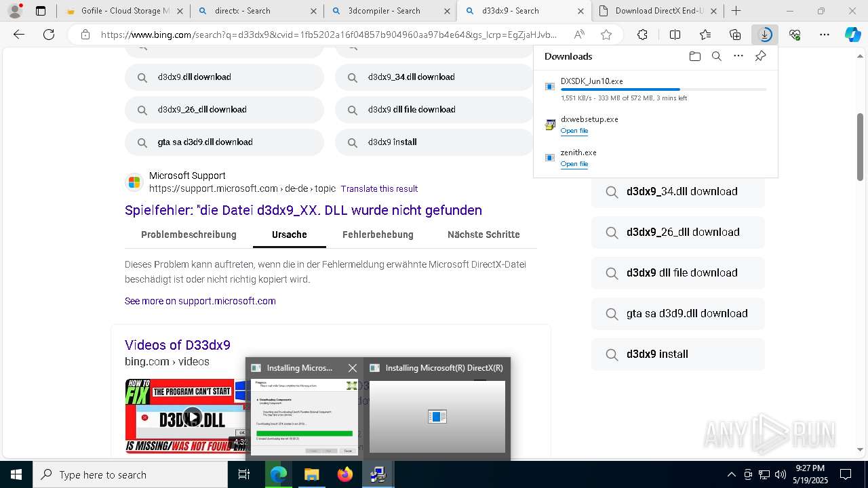The image size is (868, 488).
Task: Search suggestion d3dx9 install on left
Action: click(434, 142)
